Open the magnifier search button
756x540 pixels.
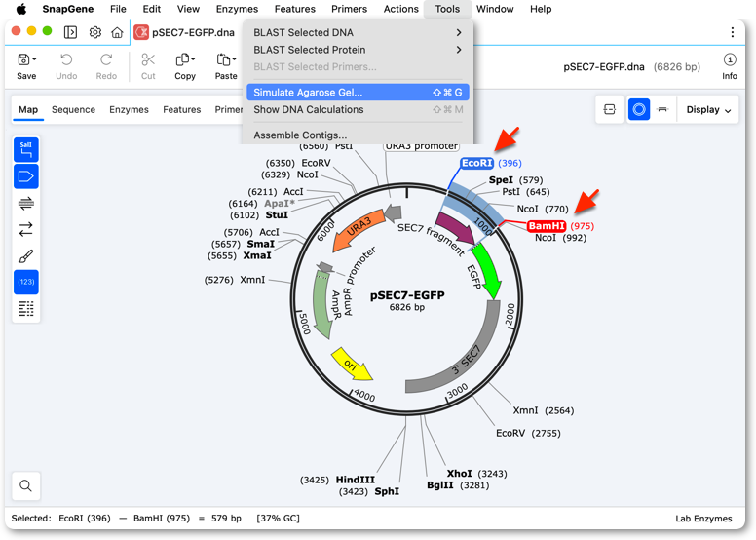[x=26, y=485]
